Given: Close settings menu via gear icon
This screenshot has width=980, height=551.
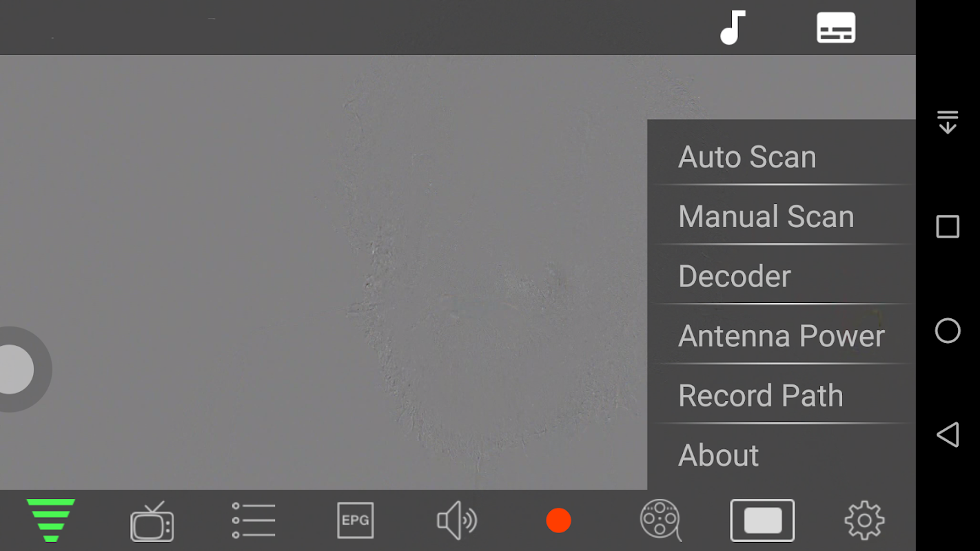Looking at the screenshot, I should pyautogui.click(x=864, y=521).
